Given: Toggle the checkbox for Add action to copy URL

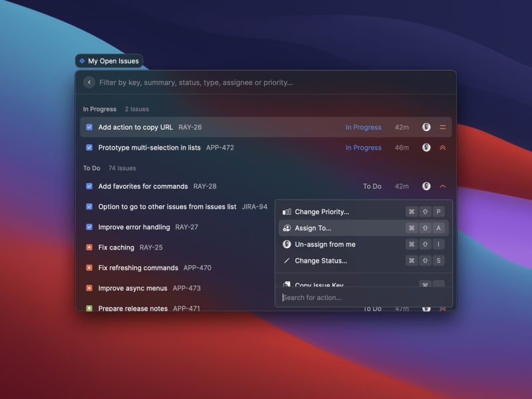Looking at the screenshot, I should [x=89, y=127].
